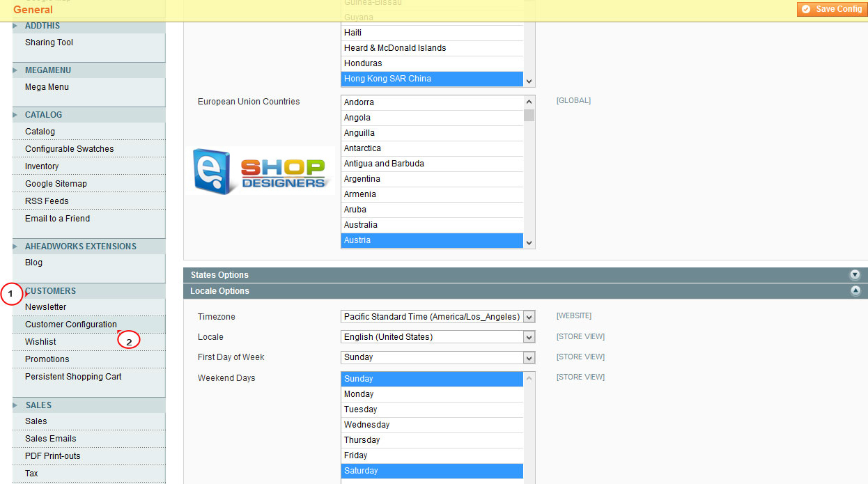The width and height of the screenshot is (868, 484).
Task: Select Australia in the list
Action: 432,225
